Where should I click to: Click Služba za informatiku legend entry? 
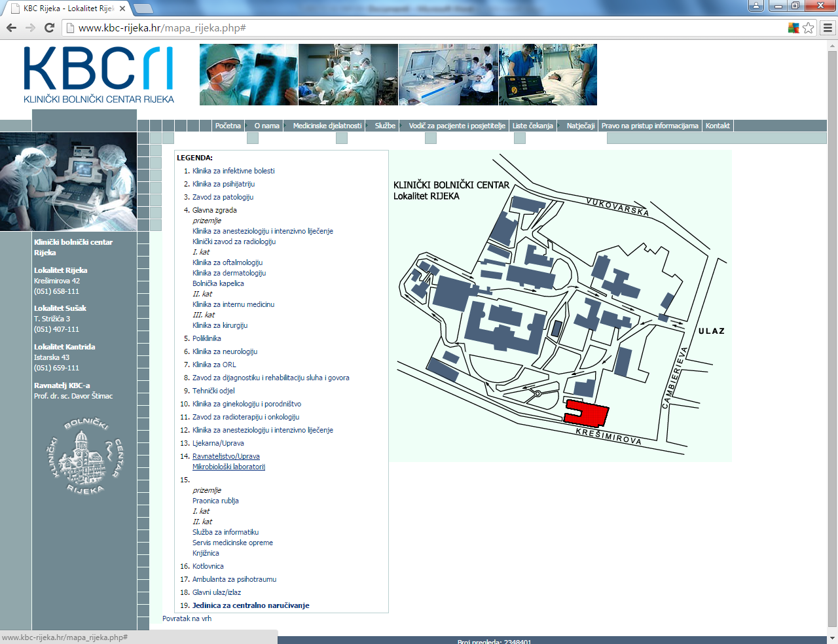click(225, 532)
